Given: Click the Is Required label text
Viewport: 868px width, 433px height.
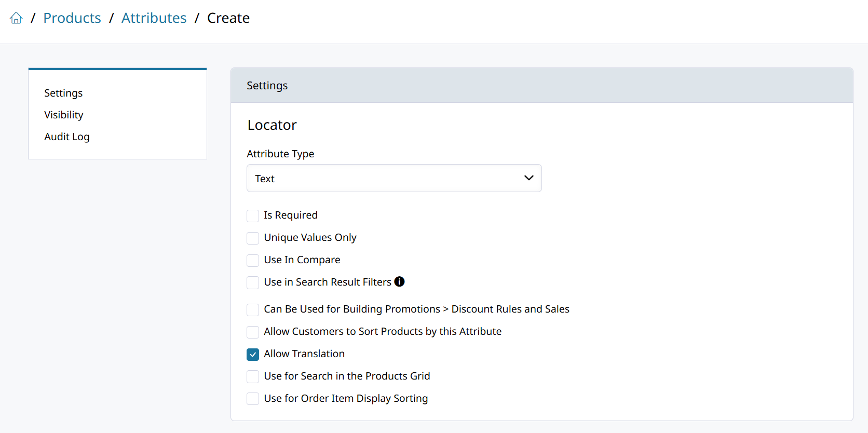Looking at the screenshot, I should [291, 215].
